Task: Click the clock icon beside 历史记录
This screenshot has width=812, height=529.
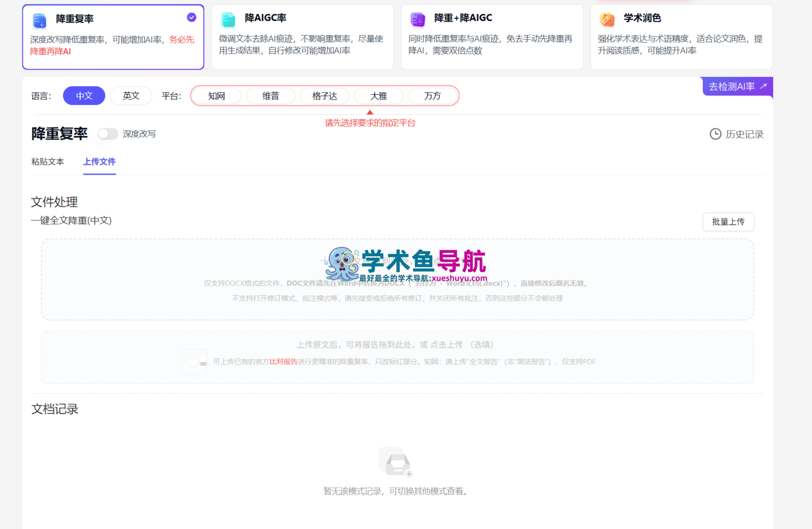Action: [x=715, y=134]
